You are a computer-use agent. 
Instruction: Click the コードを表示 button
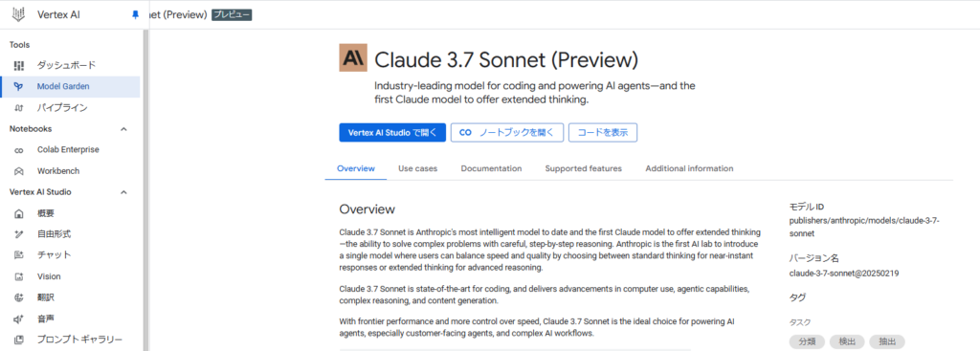[x=603, y=132]
